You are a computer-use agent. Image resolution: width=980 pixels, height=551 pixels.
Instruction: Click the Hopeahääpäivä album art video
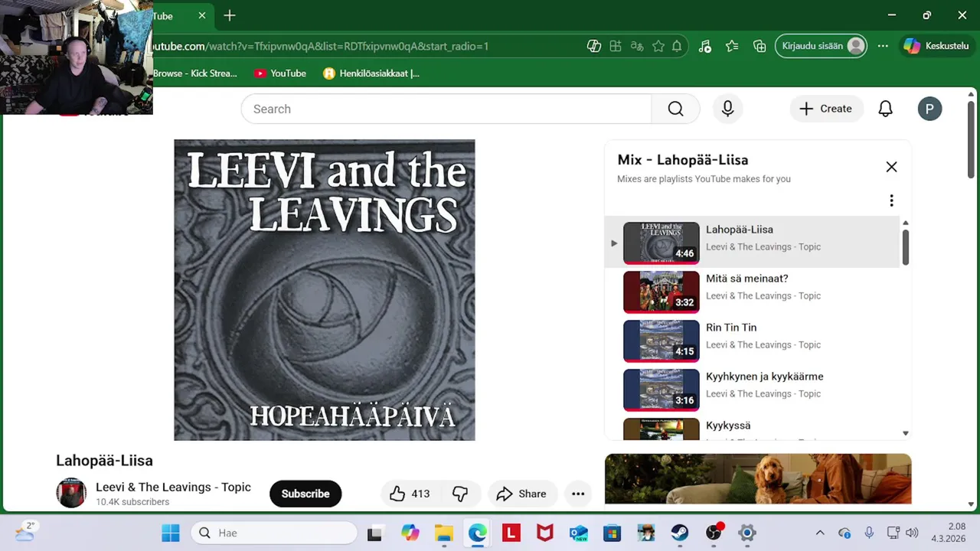point(324,290)
